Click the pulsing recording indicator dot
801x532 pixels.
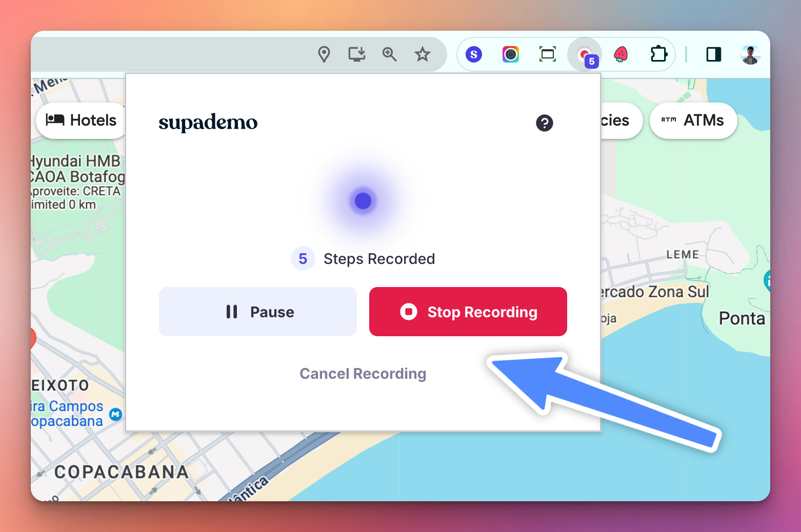(x=363, y=201)
